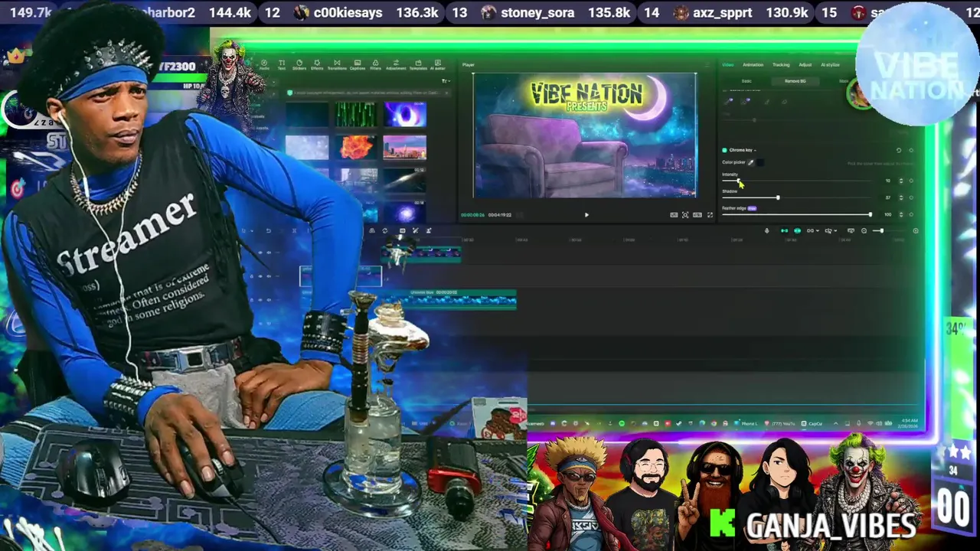Pick chroma key color with the eyedropper
This screenshot has width=980, height=551.
click(x=751, y=162)
